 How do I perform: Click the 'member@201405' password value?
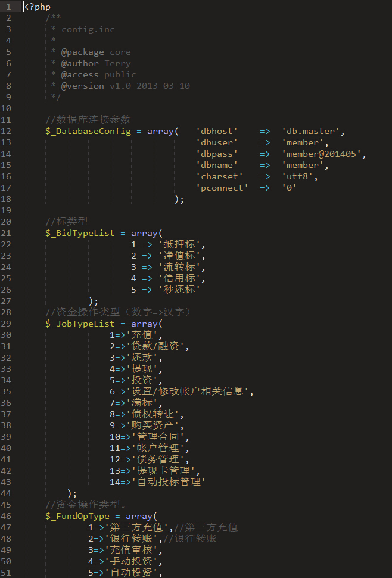321,154
